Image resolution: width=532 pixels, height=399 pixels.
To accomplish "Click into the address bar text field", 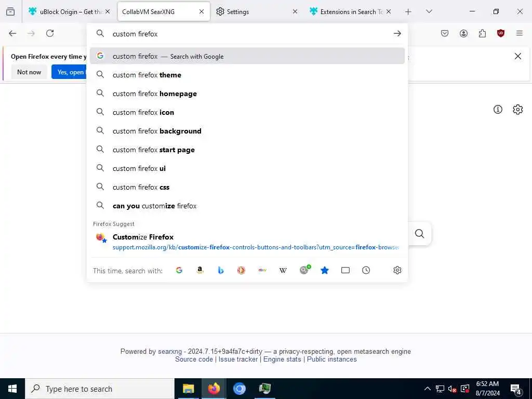I will click(249, 34).
